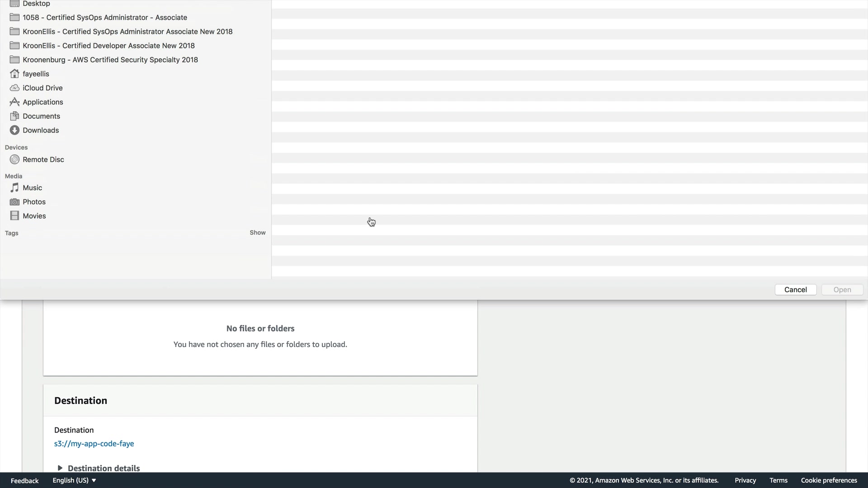Click the Photos camera icon

pos(14,202)
